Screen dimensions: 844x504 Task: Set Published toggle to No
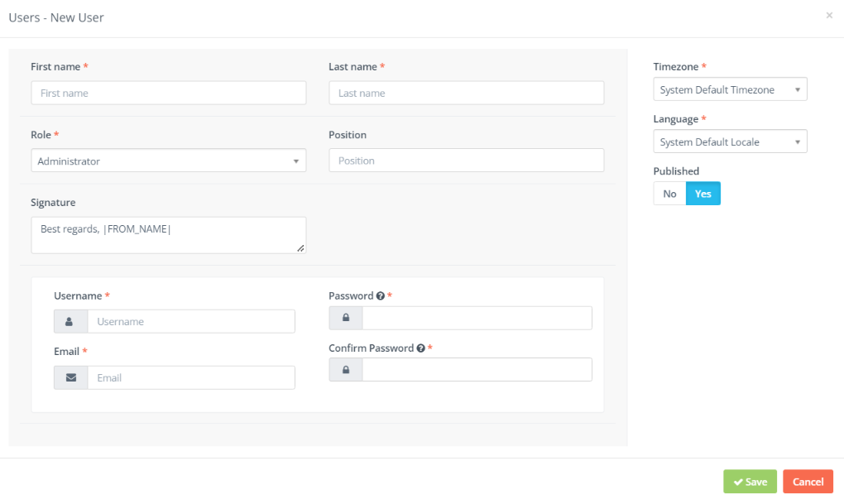pyautogui.click(x=669, y=194)
